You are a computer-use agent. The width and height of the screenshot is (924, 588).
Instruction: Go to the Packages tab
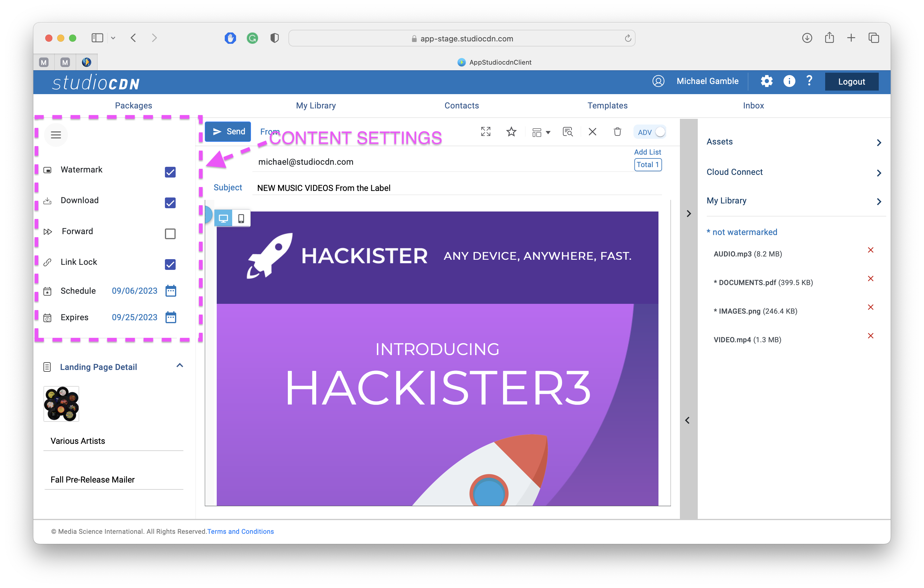point(134,106)
